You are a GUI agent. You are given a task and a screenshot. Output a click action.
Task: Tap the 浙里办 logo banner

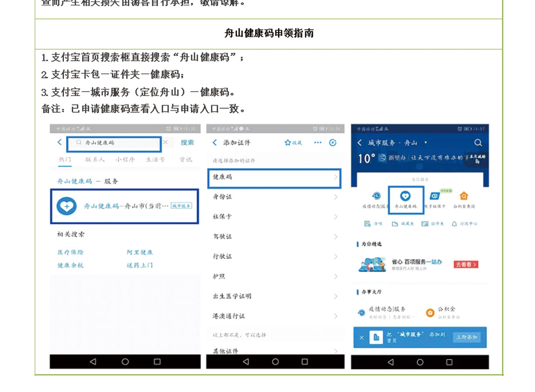pos(392,157)
